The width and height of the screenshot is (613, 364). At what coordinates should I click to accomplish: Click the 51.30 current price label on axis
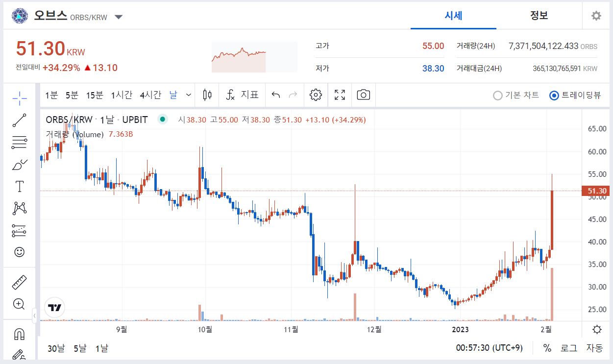[x=595, y=191]
